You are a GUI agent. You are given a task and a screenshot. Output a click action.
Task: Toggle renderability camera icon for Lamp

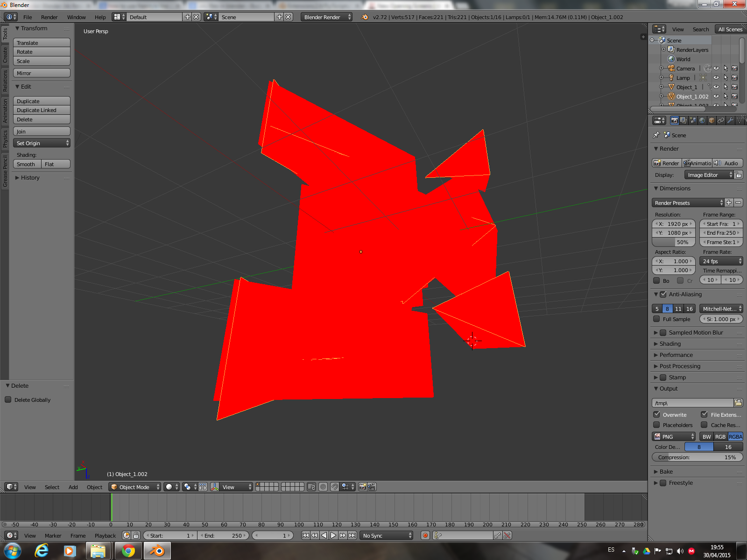pos(734,77)
